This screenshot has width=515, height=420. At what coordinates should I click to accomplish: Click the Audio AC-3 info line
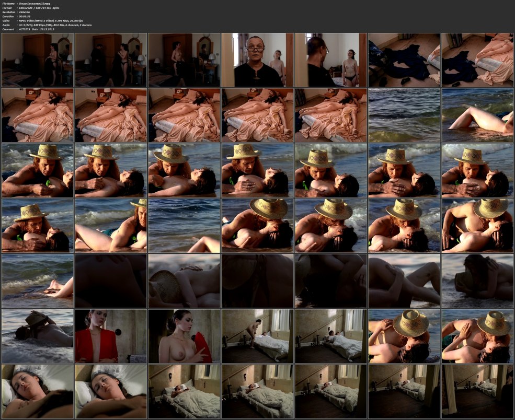coord(58,25)
